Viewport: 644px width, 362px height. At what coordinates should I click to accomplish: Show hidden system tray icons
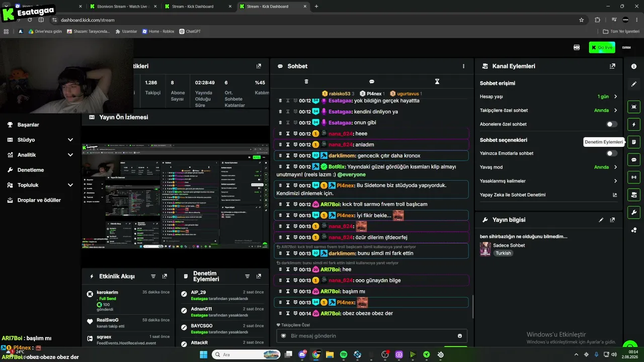pyautogui.click(x=576, y=354)
